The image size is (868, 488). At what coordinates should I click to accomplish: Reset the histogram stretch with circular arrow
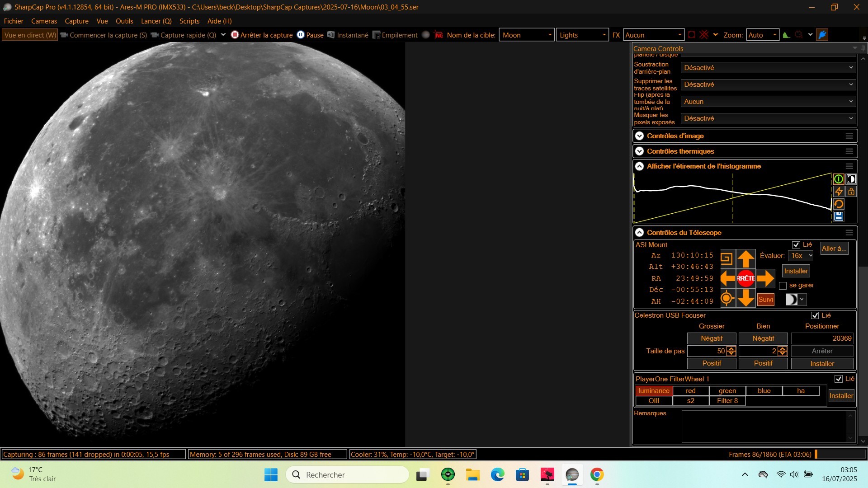click(838, 204)
